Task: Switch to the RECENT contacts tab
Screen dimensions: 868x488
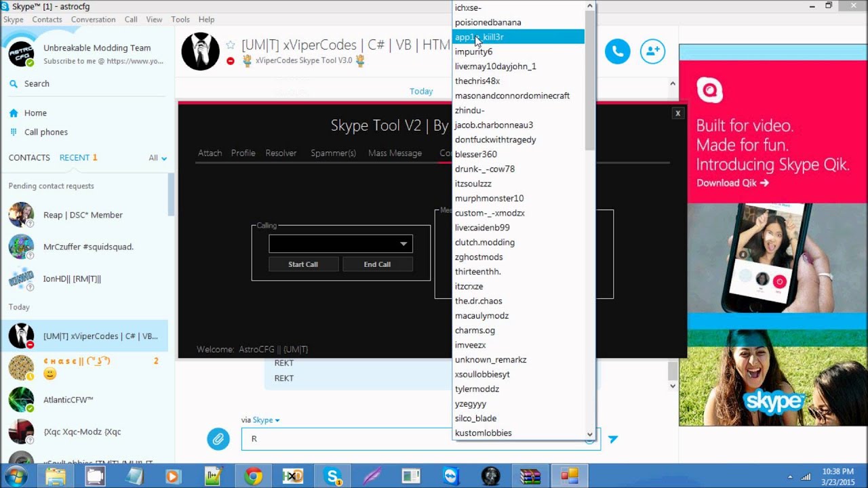Action: (79, 158)
